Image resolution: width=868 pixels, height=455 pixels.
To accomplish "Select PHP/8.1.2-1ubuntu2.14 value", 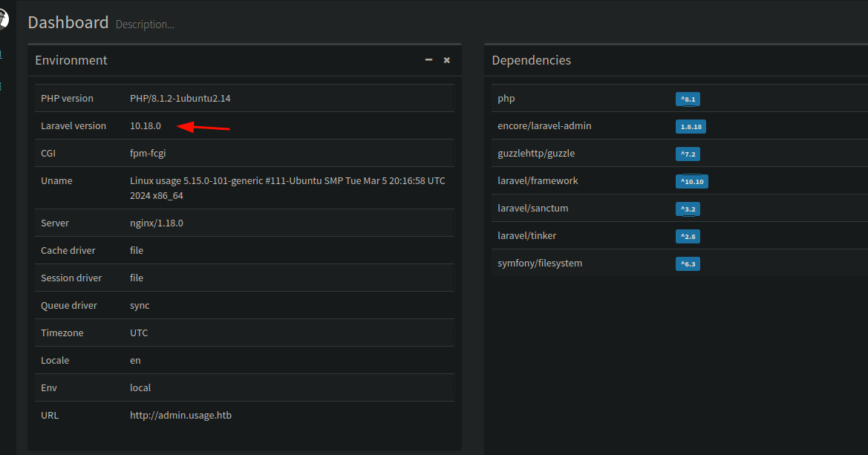I will coord(180,99).
